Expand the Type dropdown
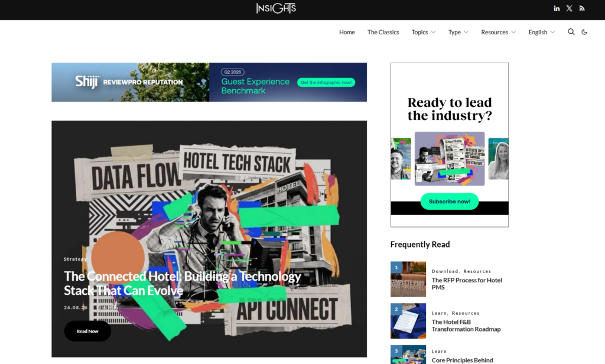Image resolution: width=605 pixels, height=364 pixels. 458,32
